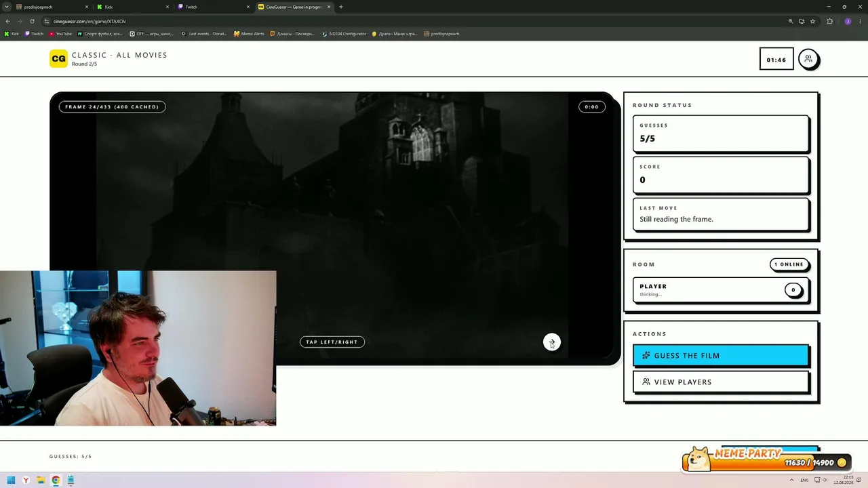868x488 pixels.
Task: Switch to the Twitch browser tab
Action: click(213, 7)
